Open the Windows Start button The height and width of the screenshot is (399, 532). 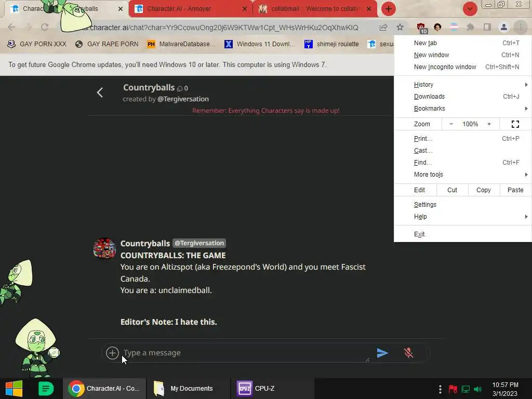click(14, 389)
